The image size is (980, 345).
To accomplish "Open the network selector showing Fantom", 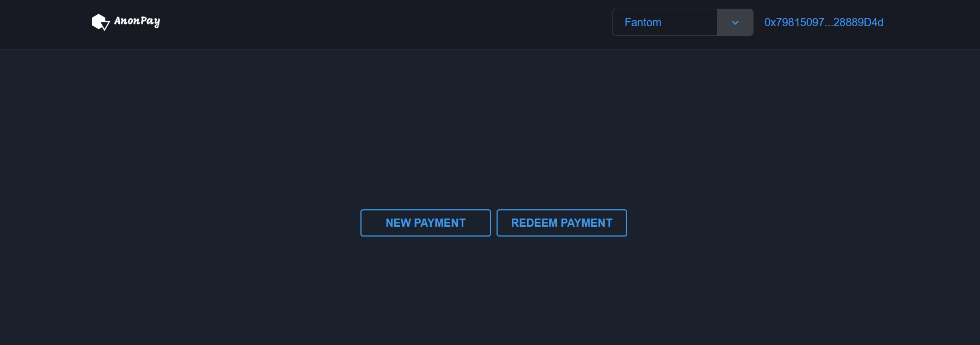I will pyautogui.click(x=682, y=22).
